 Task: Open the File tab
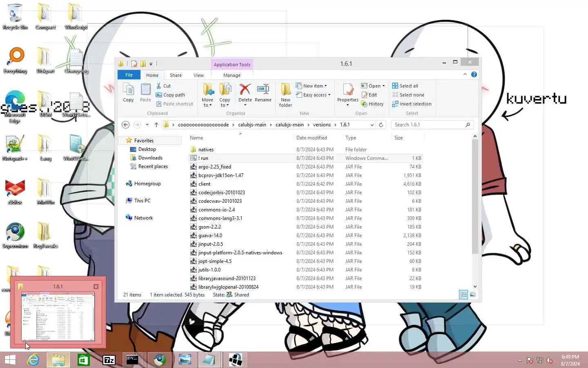(x=129, y=75)
